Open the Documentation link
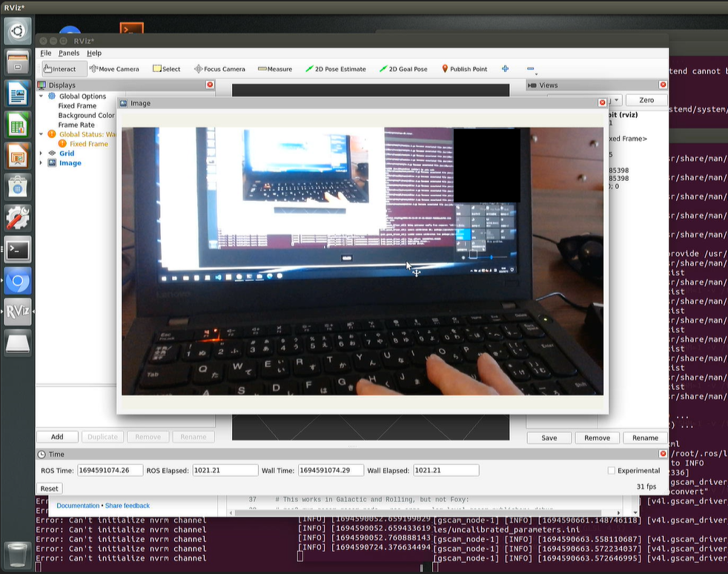This screenshot has height=574, width=728. (x=78, y=505)
